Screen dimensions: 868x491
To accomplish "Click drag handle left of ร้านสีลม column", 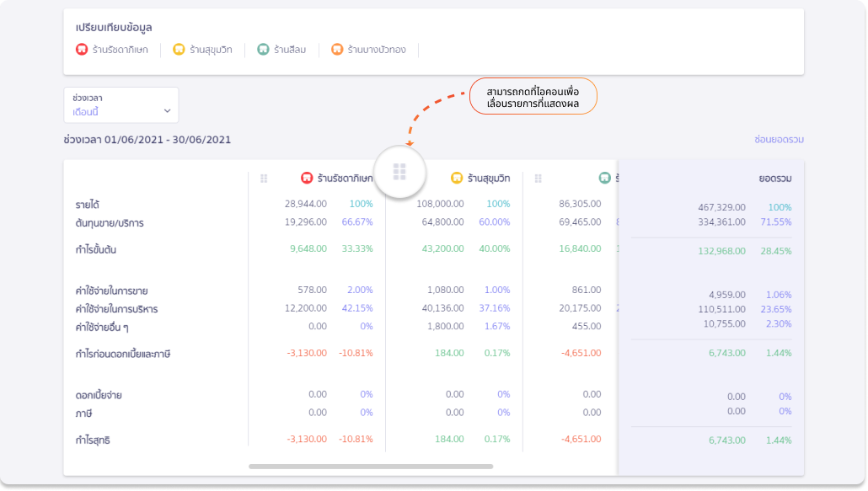I will tap(538, 179).
